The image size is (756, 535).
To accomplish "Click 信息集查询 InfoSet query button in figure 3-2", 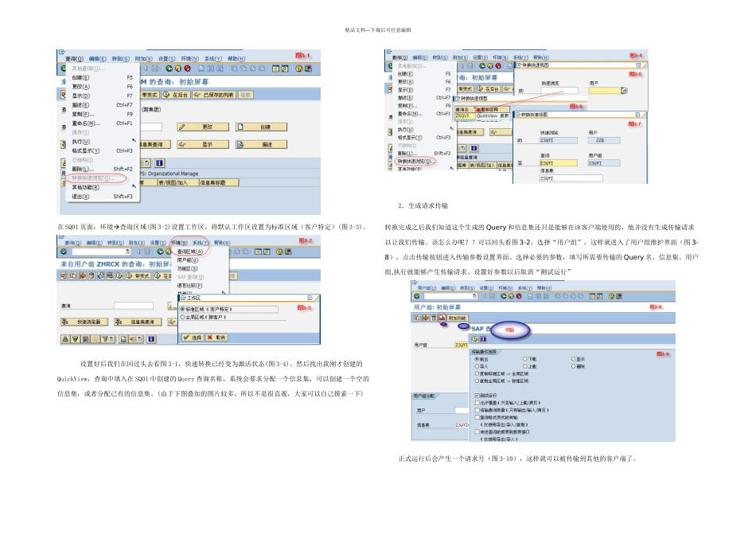I will 137,322.
